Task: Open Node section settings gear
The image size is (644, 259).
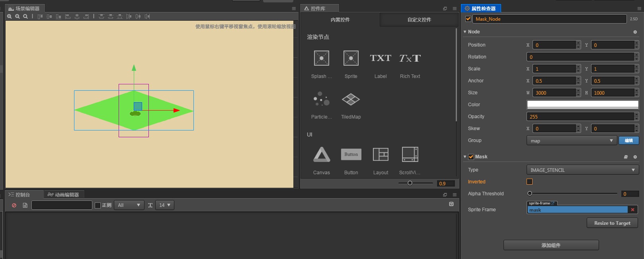Action: (635, 32)
